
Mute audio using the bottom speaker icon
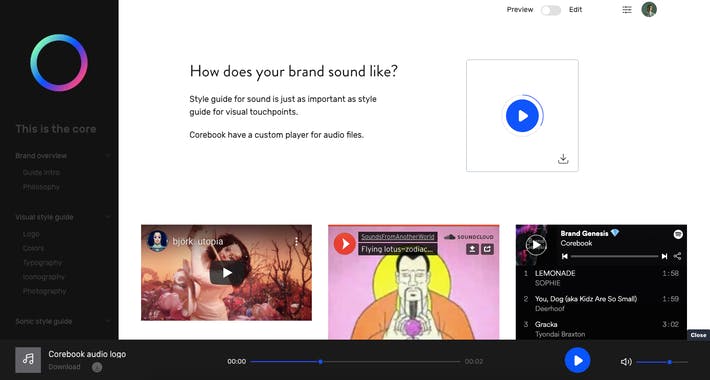626,361
